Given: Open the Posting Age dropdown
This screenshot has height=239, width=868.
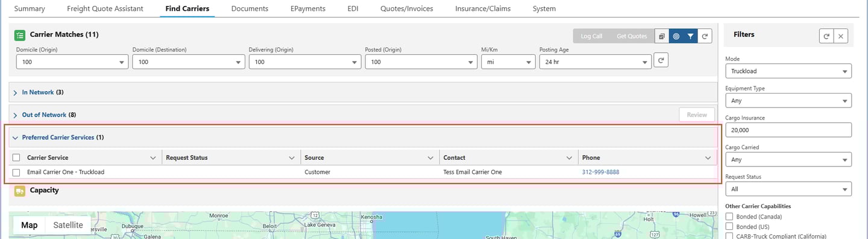Looking at the screenshot, I should [x=595, y=62].
